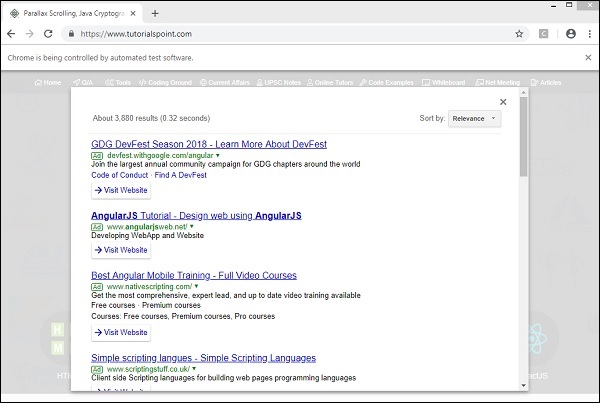The height and width of the screenshot is (403, 600).
Task: Open Tools in the site navigation
Action: pos(118,82)
